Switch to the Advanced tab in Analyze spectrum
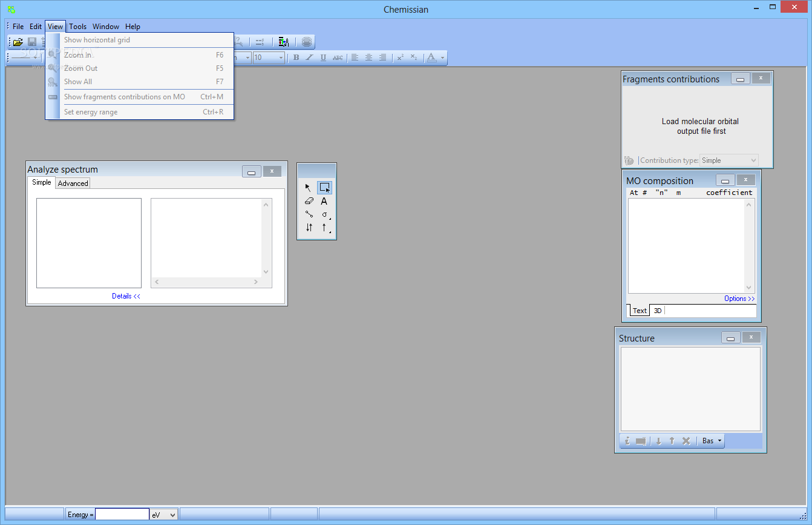Viewport: 812px width, 525px height. pyautogui.click(x=73, y=183)
